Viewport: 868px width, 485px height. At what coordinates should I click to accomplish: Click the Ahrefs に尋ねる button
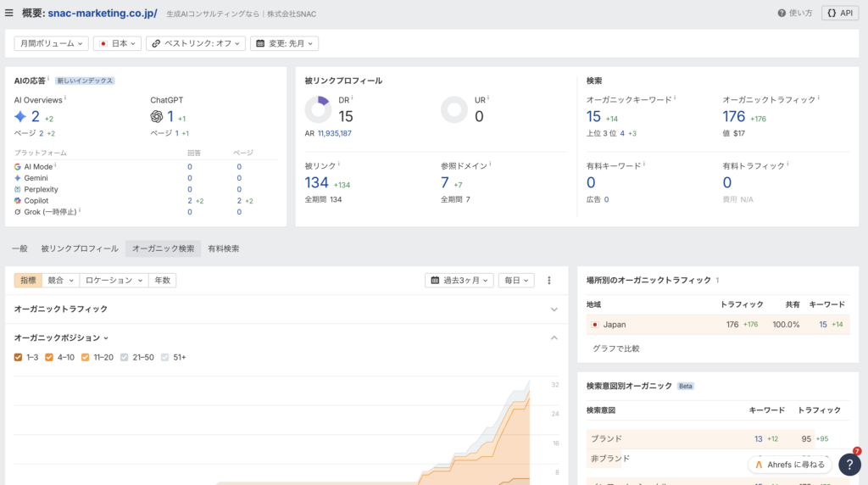tap(790, 465)
